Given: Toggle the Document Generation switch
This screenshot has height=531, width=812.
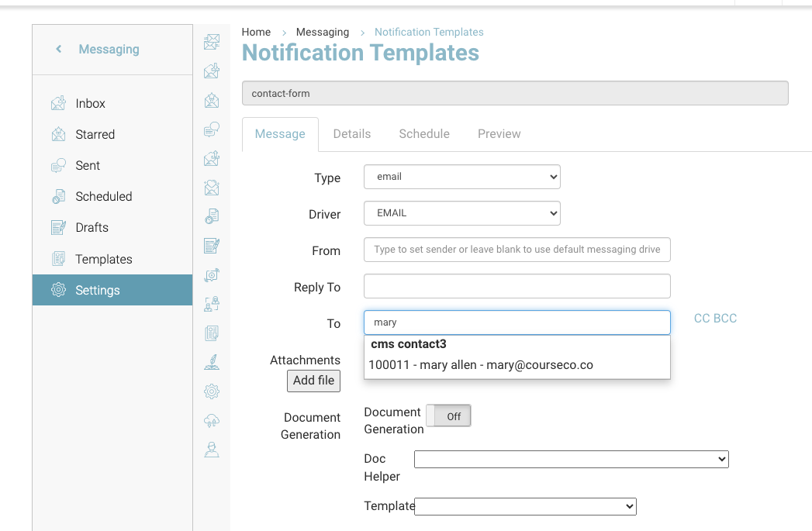Looking at the screenshot, I should (x=448, y=416).
